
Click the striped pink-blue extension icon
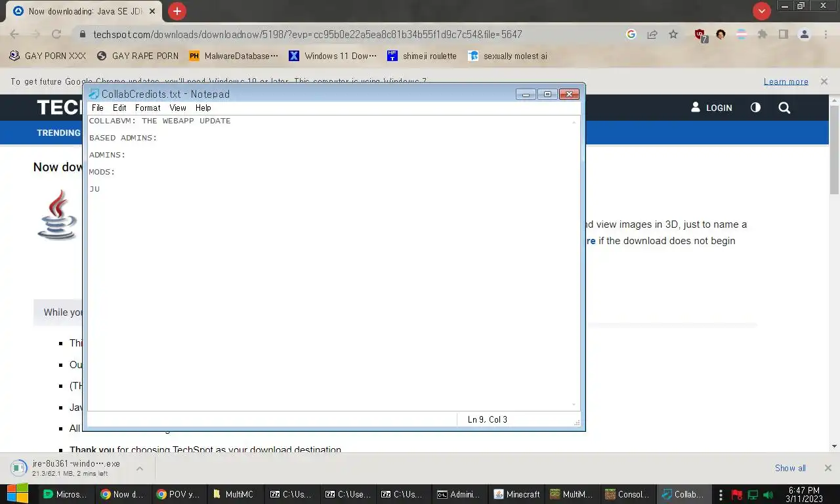pyautogui.click(x=742, y=34)
